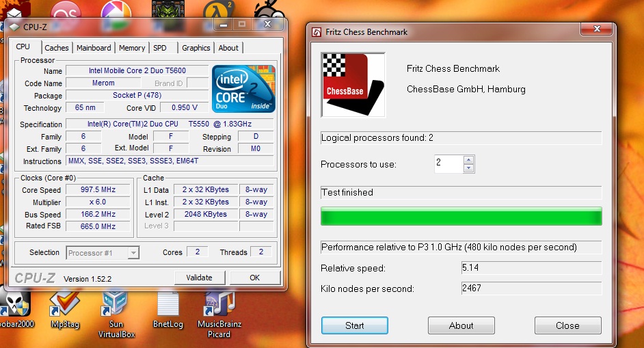Click the M0 revision value
This screenshot has width=644, height=348.
[256, 149]
